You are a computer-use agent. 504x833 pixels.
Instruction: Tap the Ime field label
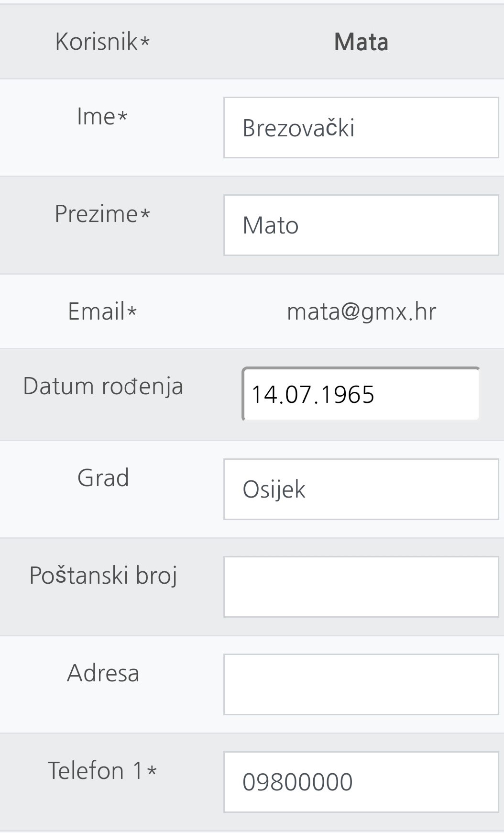click(96, 117)
